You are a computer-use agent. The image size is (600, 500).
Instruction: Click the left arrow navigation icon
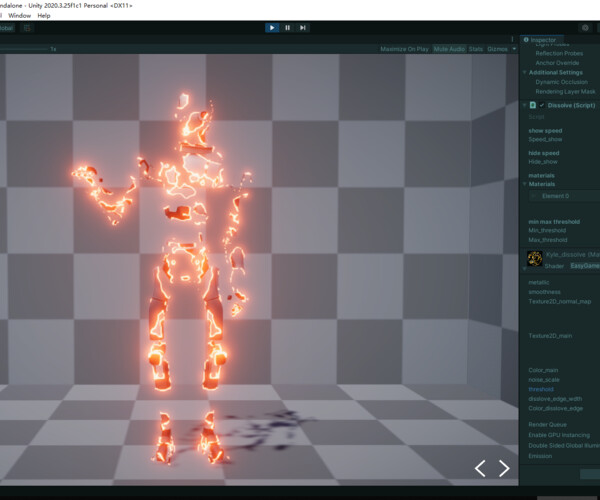[x=480, y=468]
